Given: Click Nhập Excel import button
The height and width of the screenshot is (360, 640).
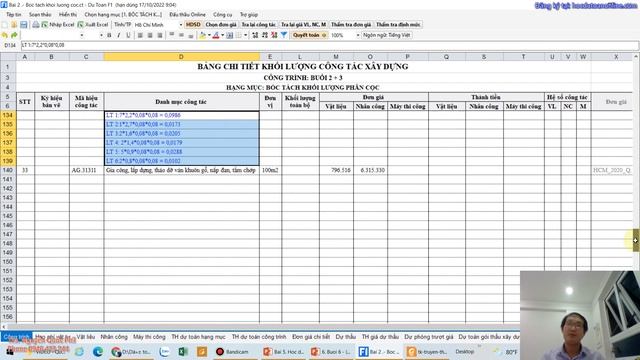Looking at the screenshot, I should coord(58,25).
